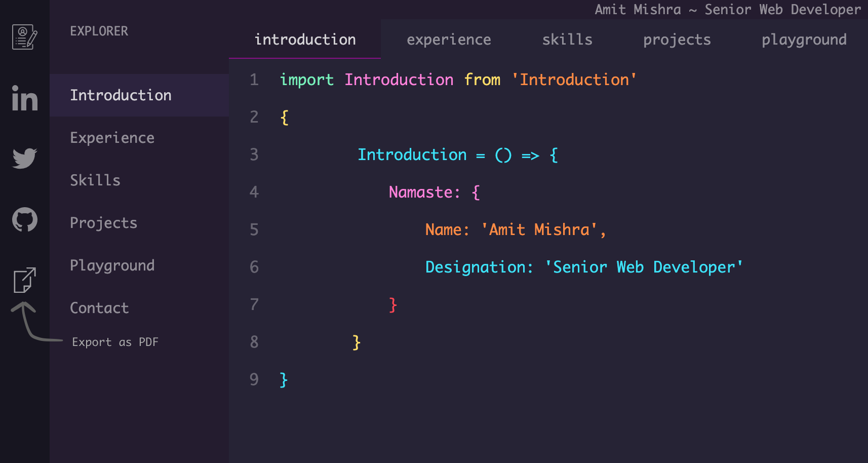The image size is (868, 463).
Task: Switch to the experience tab
Action: (x=449, y=40)
